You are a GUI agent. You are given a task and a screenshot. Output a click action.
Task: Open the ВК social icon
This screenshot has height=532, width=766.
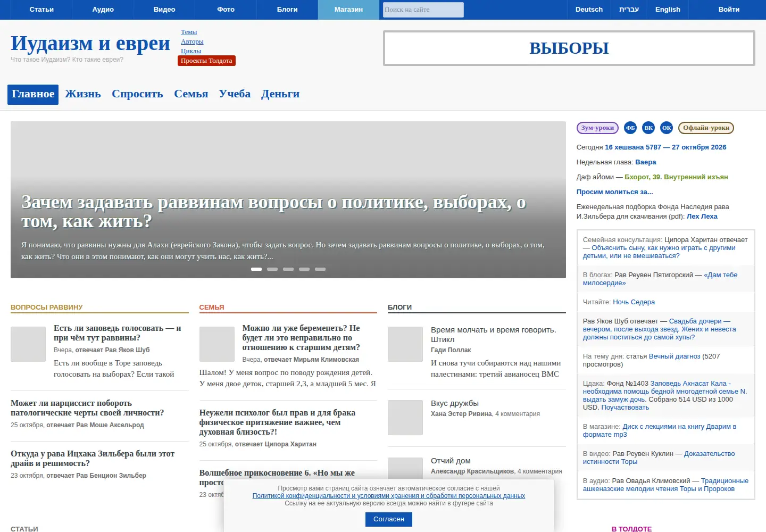pos(648,128)
